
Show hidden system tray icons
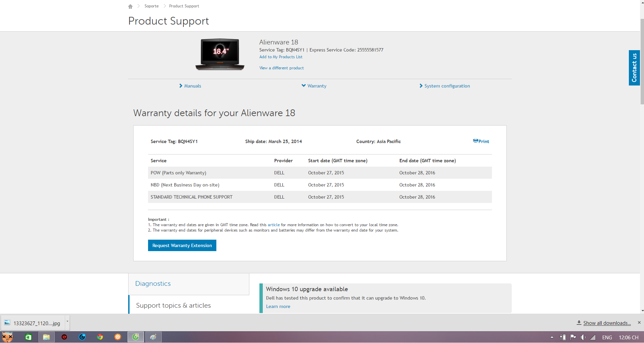552,337
